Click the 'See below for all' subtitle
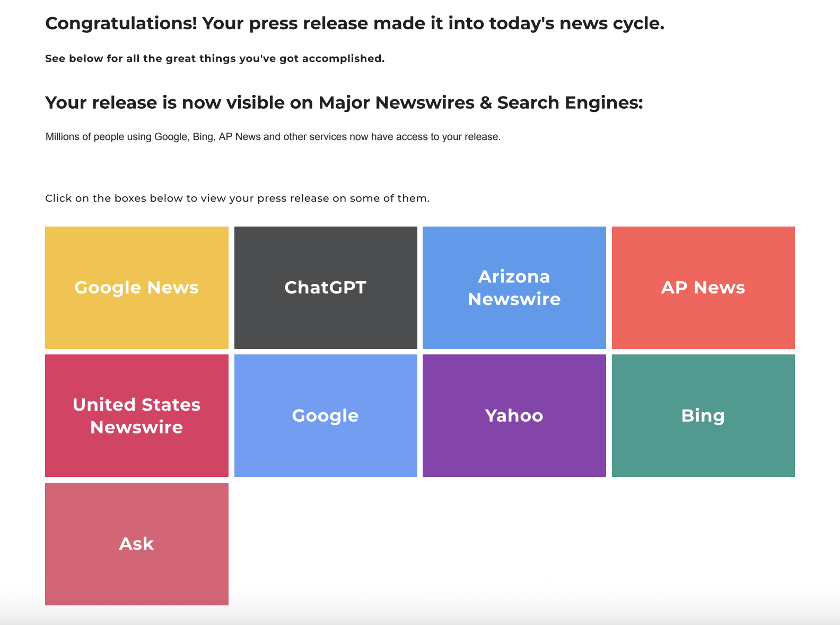This screenshot has width=840, height=625. [x=215, y=58]
